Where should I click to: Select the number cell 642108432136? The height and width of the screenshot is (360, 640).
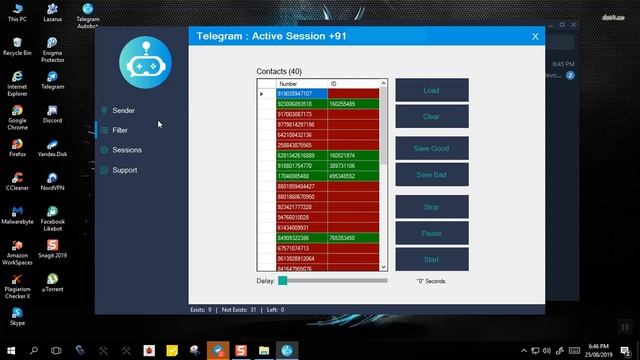(x=302, y=135)
